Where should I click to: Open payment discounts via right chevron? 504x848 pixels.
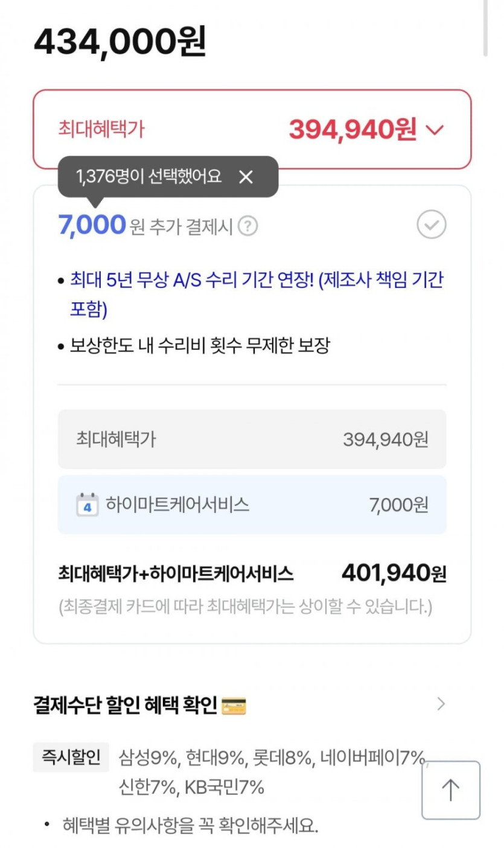441,704
